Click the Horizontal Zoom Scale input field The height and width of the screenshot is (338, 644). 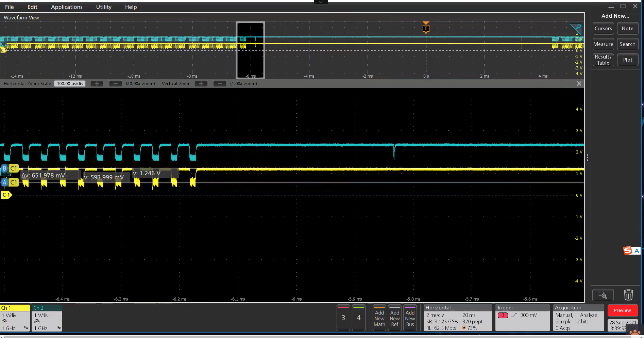[70, 84]
